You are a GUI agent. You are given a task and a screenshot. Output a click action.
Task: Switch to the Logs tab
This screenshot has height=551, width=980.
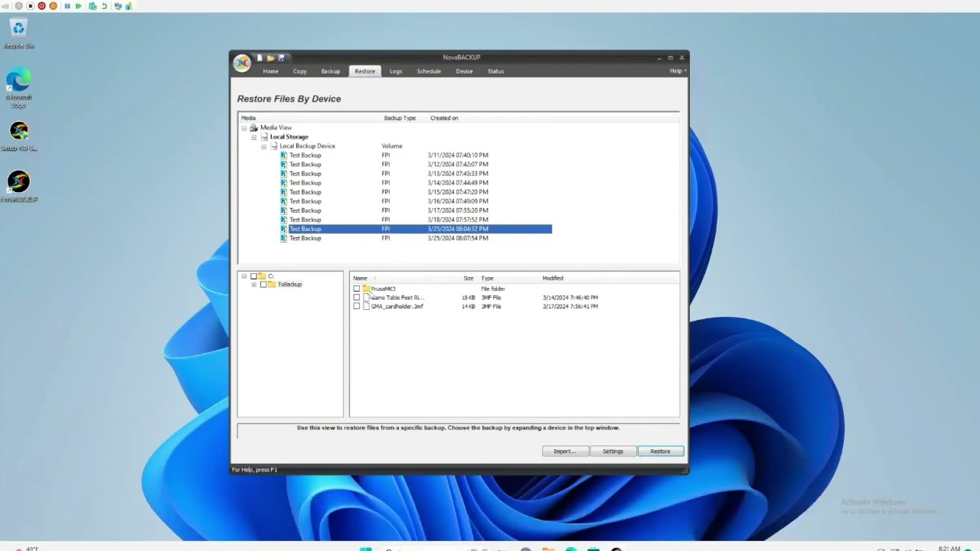tap(395, 71)
